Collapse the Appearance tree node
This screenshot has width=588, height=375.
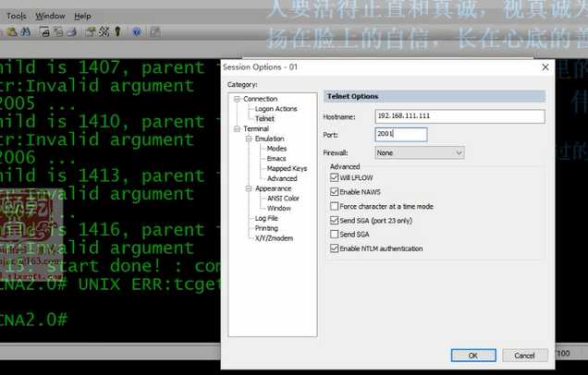pyautogui.click(x=249, y=188)
